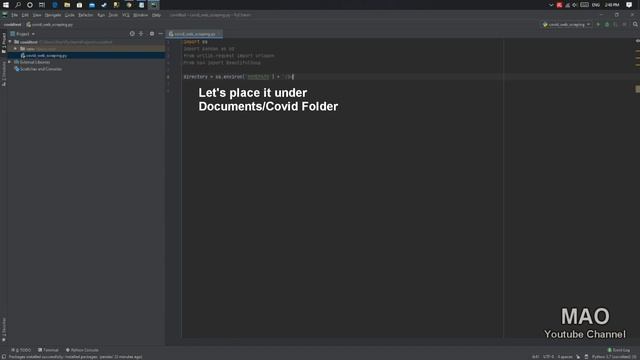
Task: Open the File menu
Action: click(14, 15)
